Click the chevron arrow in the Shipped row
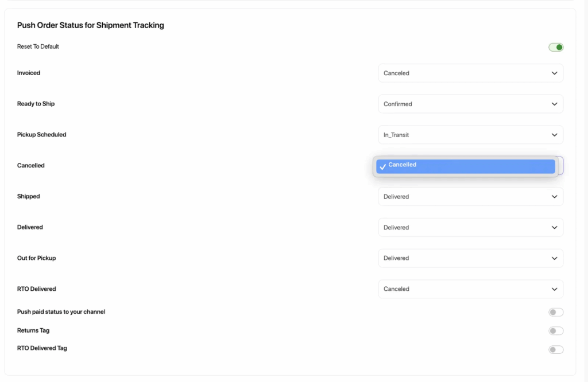588x382 pixels. click(x=554, y=197)
